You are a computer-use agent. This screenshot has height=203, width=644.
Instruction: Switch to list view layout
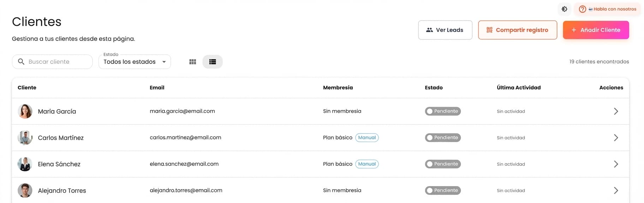tap(213, 62)
